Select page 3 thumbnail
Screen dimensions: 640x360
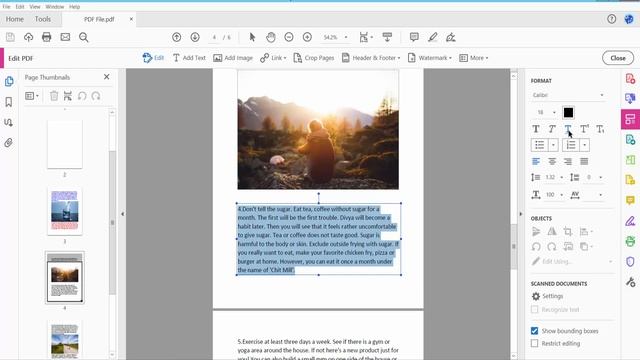click(x=64, y=211)
